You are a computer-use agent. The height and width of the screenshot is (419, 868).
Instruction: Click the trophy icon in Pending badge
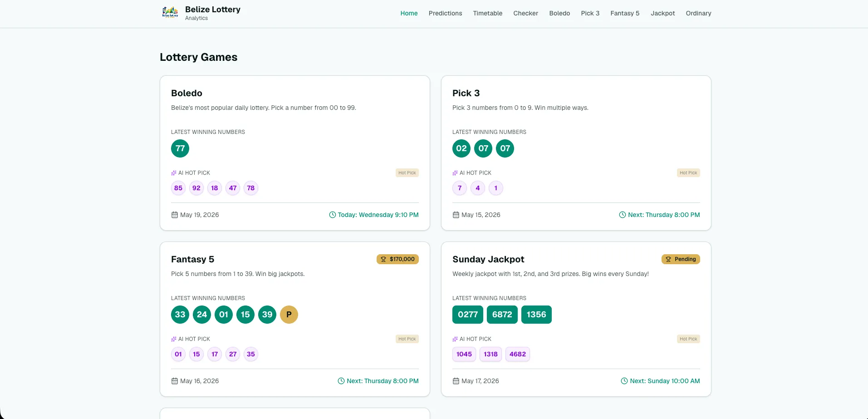[x=668, y=259]
